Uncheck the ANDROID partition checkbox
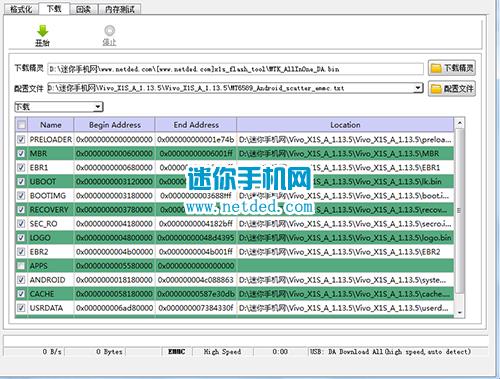This screenshot has width=500, height=379. tap(21, 280)
